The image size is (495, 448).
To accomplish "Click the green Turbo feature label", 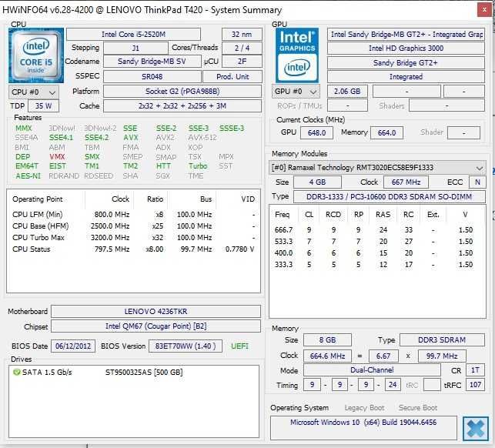I will (198, 166).
